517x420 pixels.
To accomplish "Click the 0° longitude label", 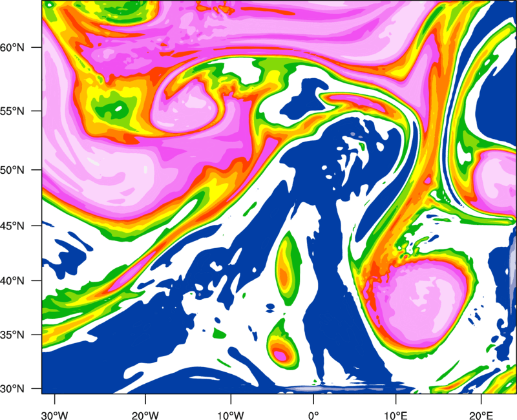I will 313,415.
